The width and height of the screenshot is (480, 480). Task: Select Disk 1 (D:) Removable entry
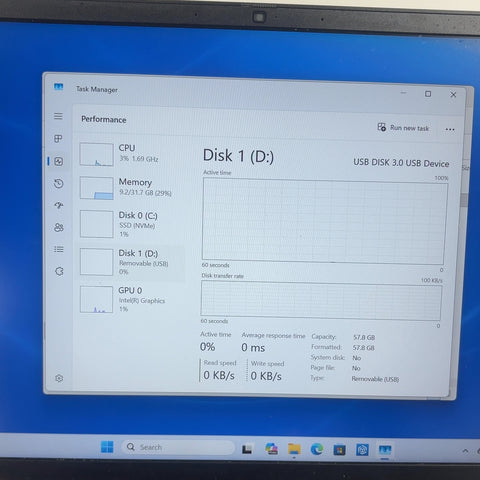(x=132, y=262)
